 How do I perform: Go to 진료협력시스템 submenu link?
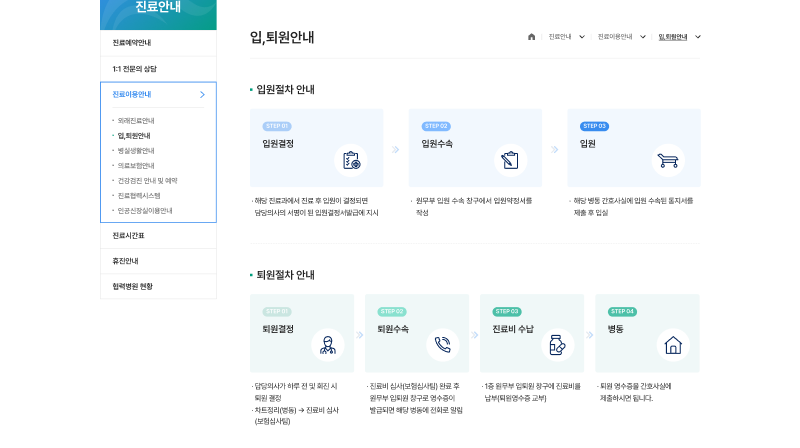pos(139,195)
